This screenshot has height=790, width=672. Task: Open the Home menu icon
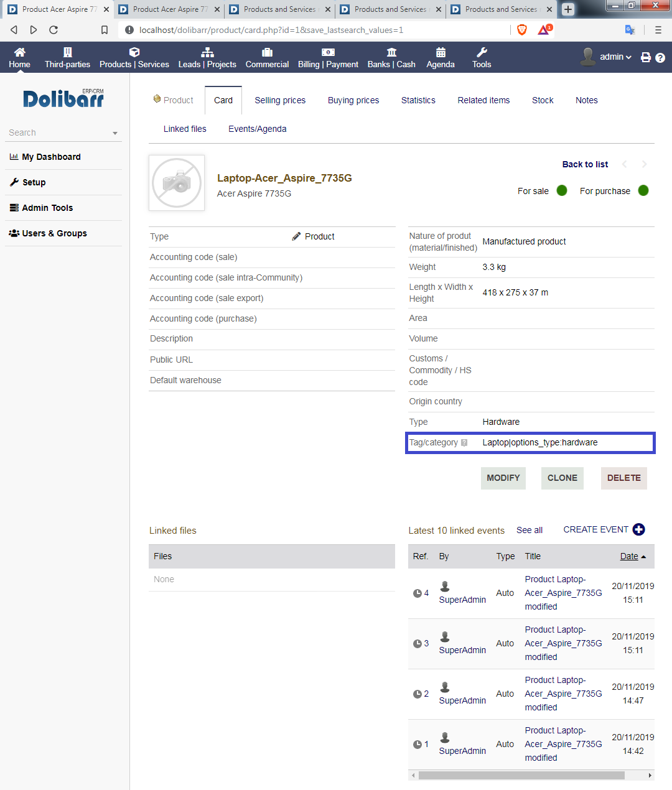point(19,52)
